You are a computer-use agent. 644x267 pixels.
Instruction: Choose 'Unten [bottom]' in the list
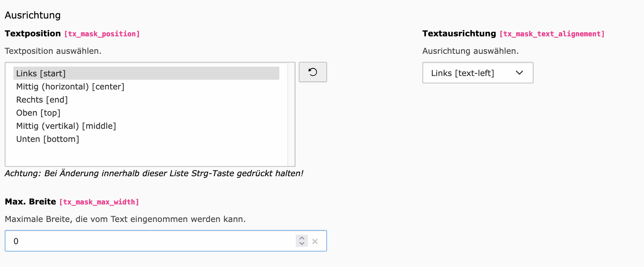48,139
